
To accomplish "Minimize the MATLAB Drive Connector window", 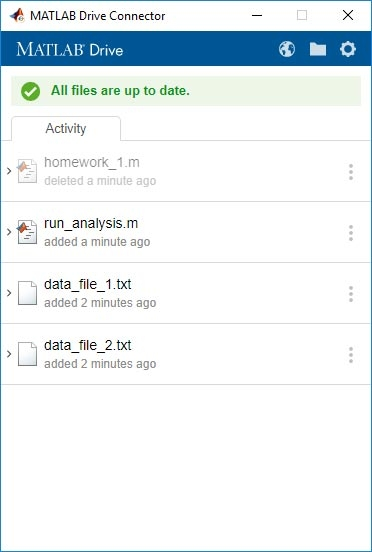I will pyautogui.click(x=257, y=15).
